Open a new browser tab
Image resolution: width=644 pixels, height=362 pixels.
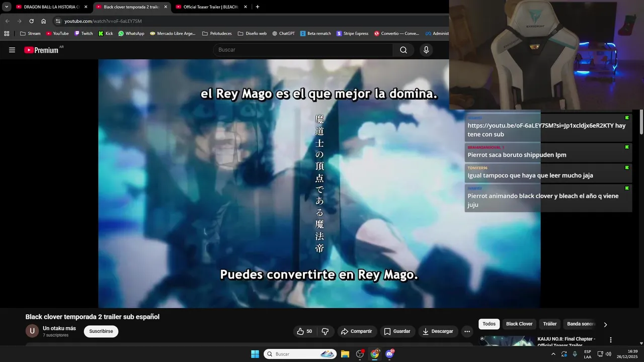tap(258, 7)
